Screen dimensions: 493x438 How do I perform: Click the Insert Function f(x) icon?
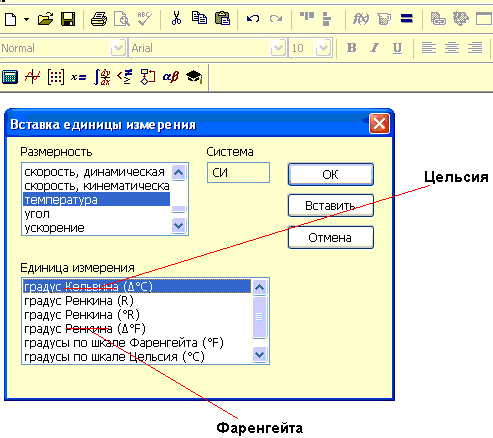coord(361,19)
